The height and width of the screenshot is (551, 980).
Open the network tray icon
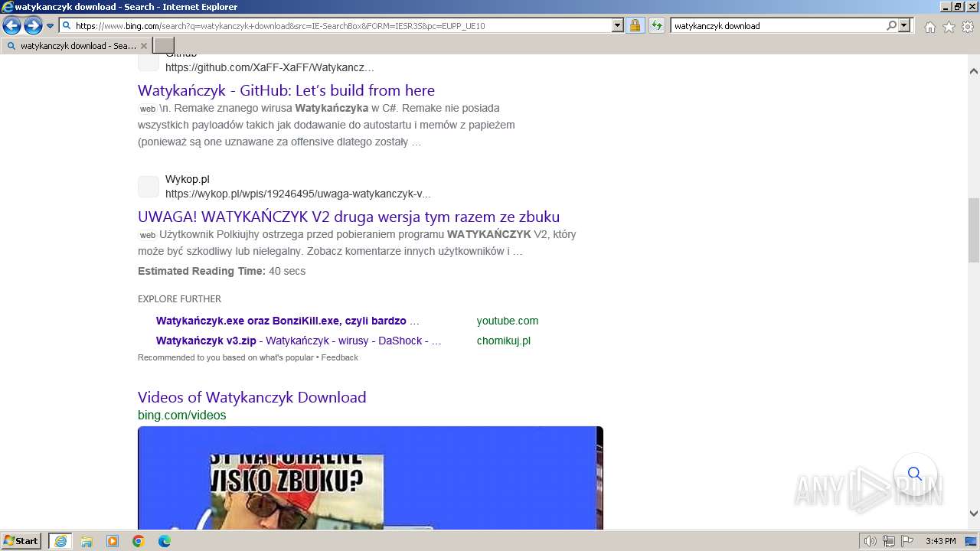pyautogui.click(x=889, y=541)
